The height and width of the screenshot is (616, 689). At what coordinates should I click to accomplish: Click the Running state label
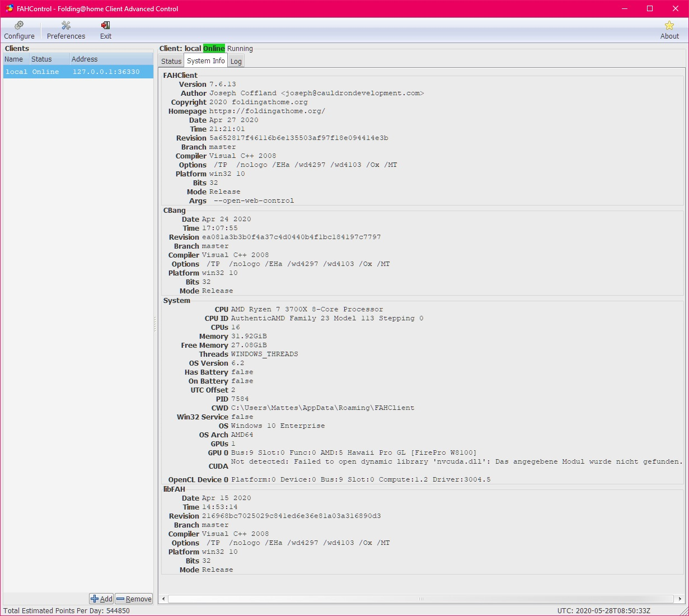coord(240,48)
